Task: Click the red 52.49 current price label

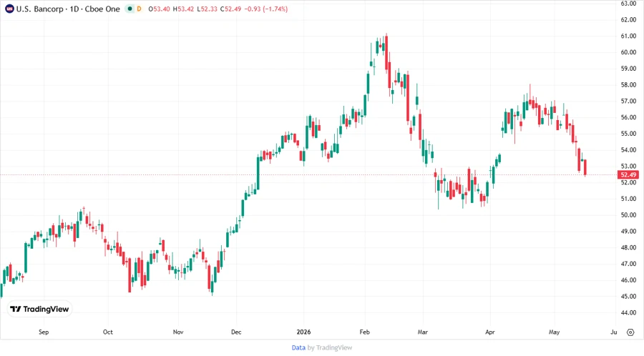Action: click(x=628, y=174)
